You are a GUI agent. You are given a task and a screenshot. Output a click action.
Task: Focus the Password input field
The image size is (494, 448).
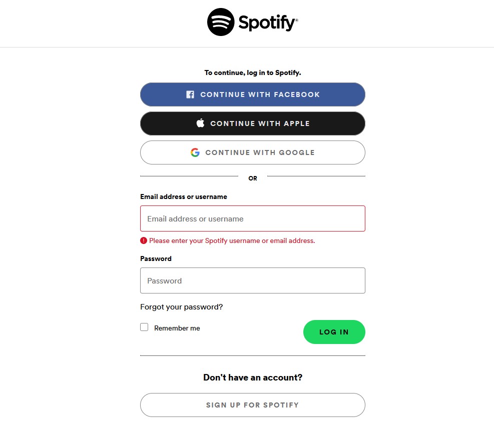[253, 280]
